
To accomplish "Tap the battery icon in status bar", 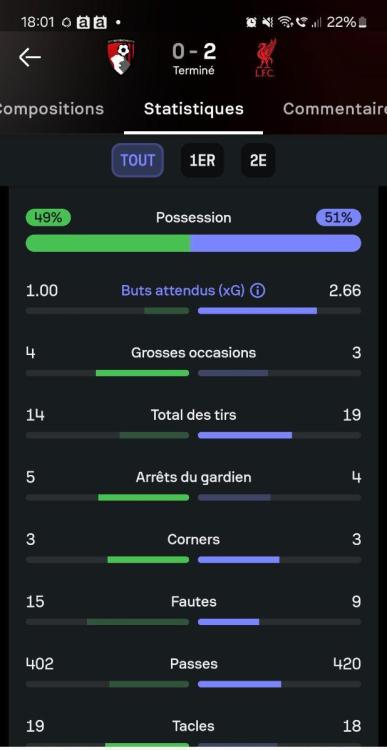I will tap(363, 22).
